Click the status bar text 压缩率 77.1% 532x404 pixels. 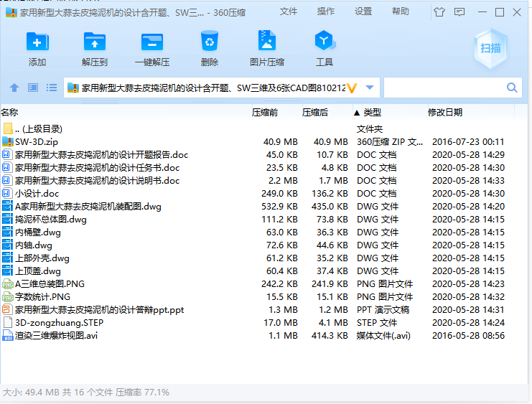coord(142,392)
